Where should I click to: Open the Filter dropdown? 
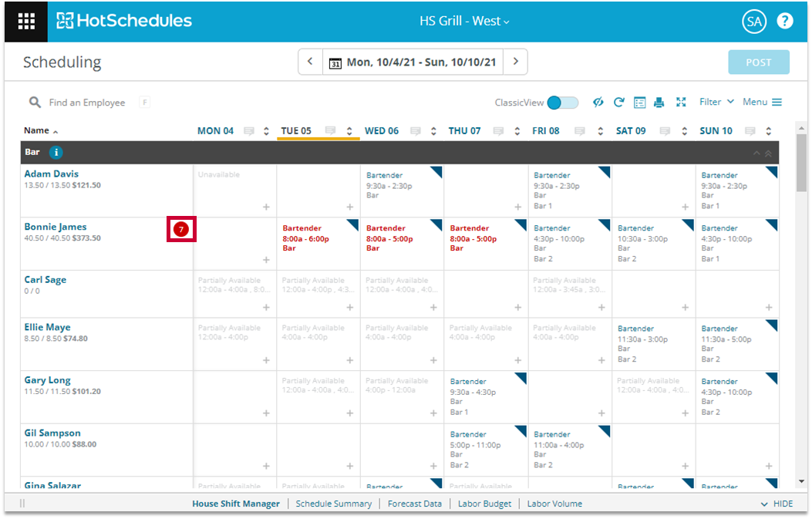click(716, 102)
